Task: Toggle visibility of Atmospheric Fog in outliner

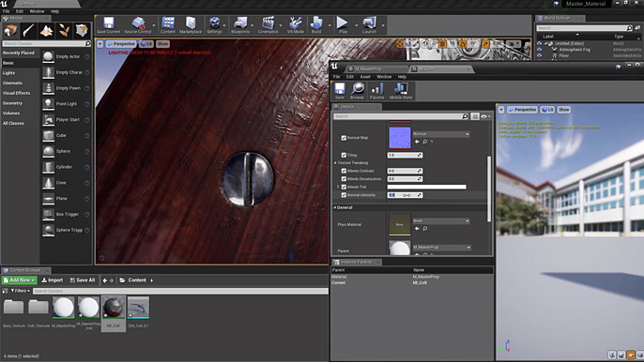Action: [539, 50]
